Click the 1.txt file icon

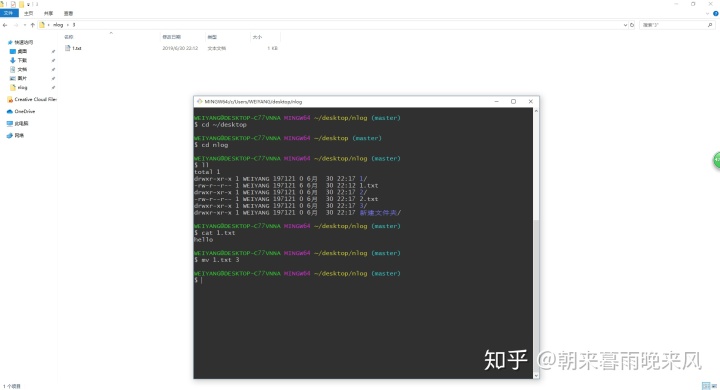coord(68,48)
